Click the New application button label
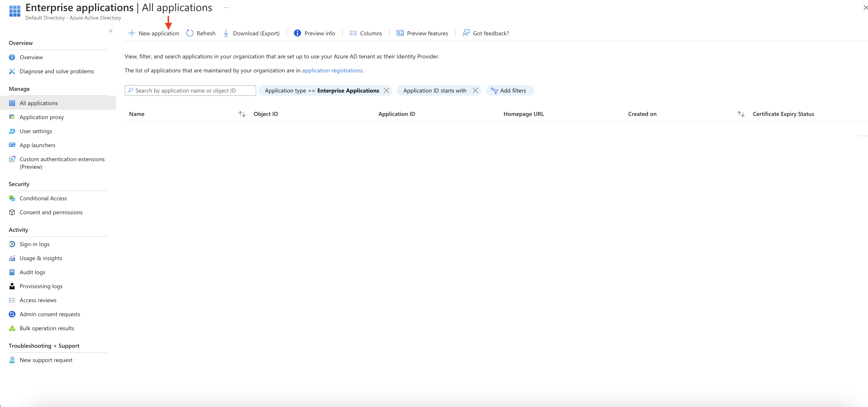 tap(159, 33)
